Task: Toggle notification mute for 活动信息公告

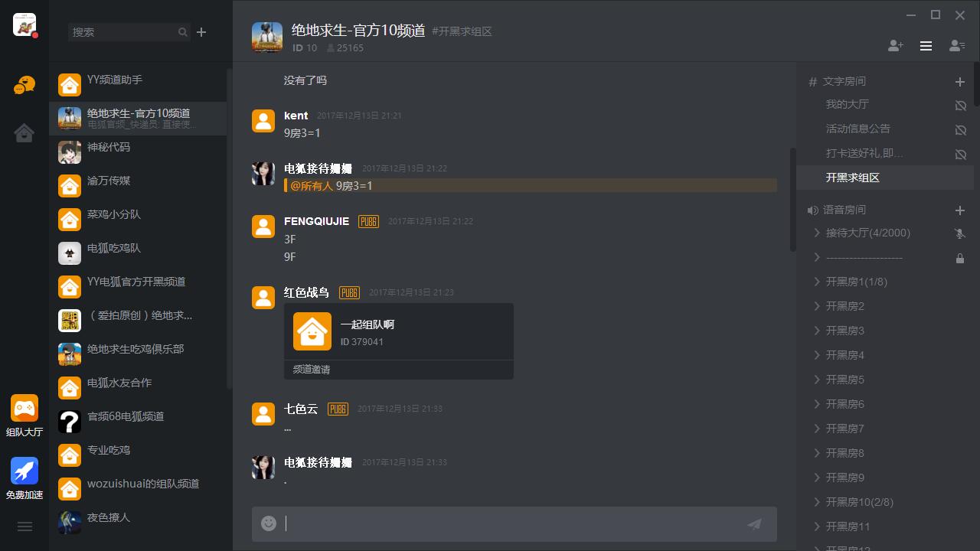Action: tap(960, 129)
